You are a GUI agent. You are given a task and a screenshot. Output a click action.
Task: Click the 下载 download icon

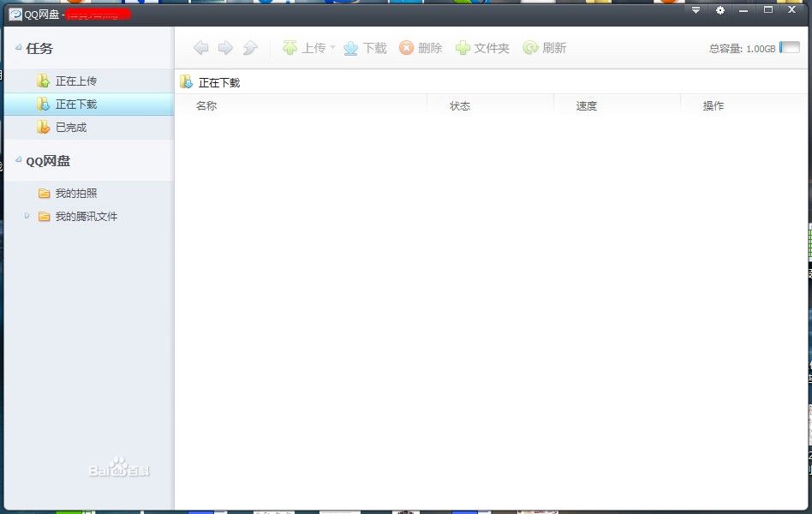[351, 47]
